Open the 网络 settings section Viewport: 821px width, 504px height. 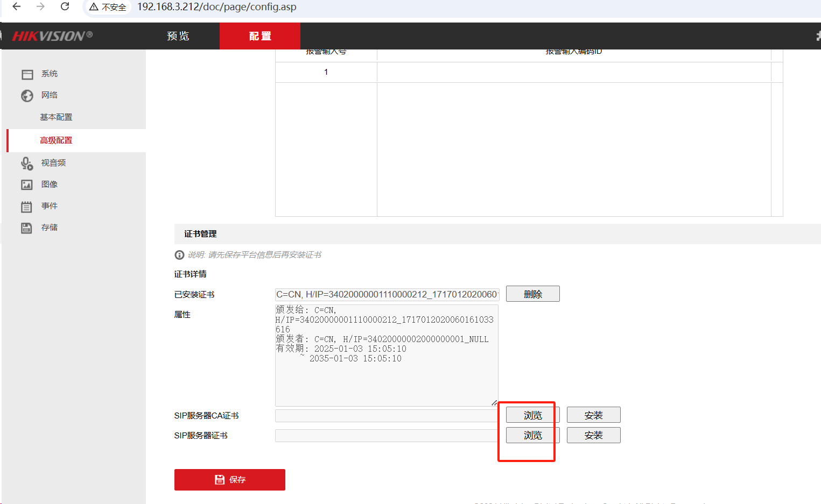(50, 95)
